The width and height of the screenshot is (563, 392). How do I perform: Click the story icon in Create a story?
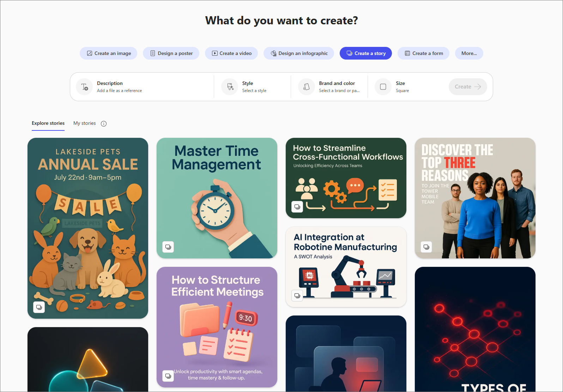(x=350, y=53)
